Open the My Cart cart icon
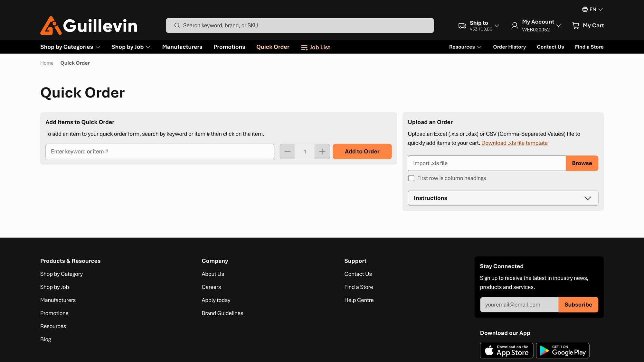644x362 pixels. tap(576, 25)
